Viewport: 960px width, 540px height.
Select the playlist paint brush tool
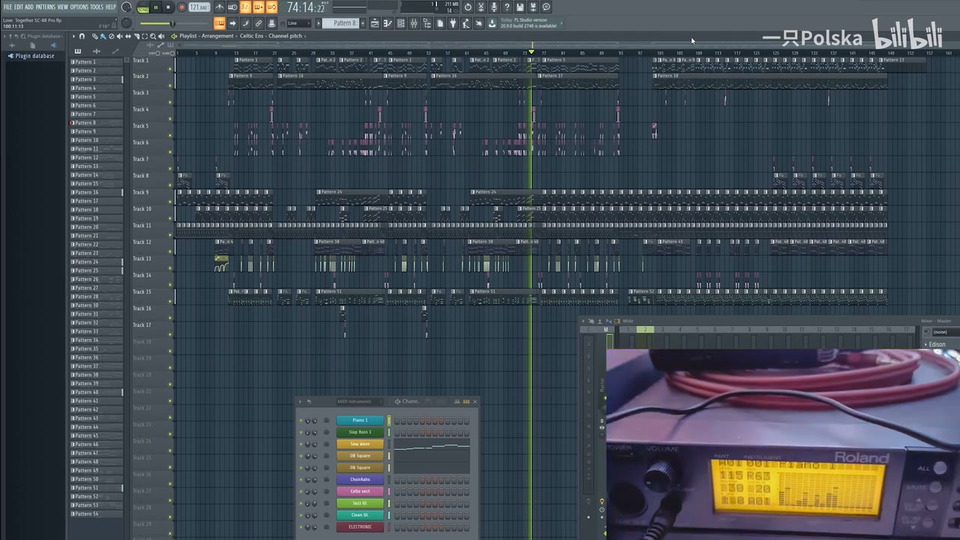tap(103, 36)
